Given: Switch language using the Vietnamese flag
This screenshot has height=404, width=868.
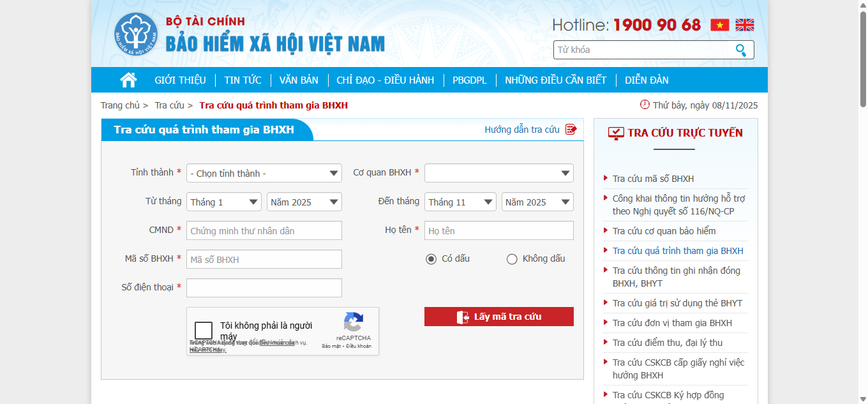Looking at the screenshot, I should (719, 25).
